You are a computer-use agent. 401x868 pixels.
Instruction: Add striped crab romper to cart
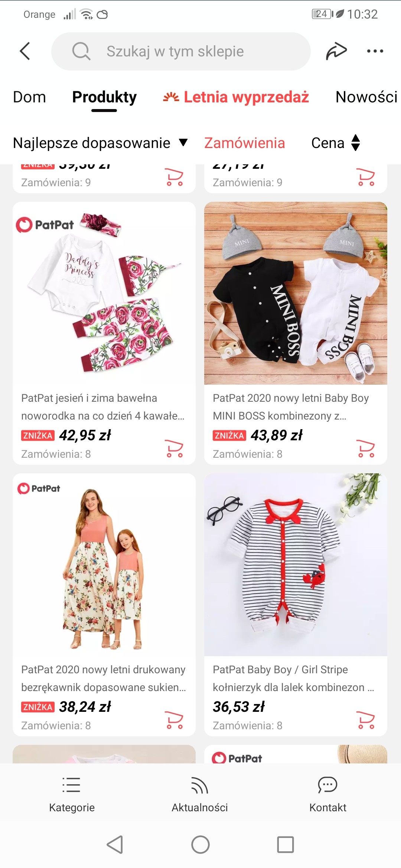[366, 720]
